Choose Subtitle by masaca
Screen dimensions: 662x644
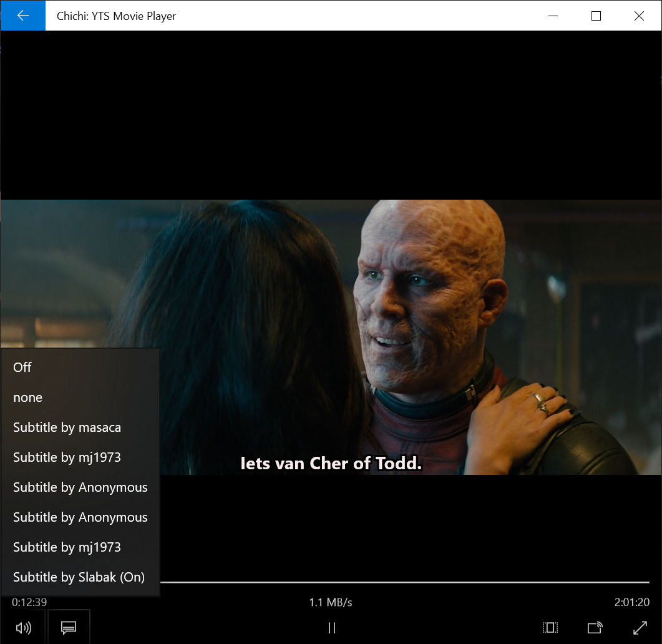(x=80, y=427)
